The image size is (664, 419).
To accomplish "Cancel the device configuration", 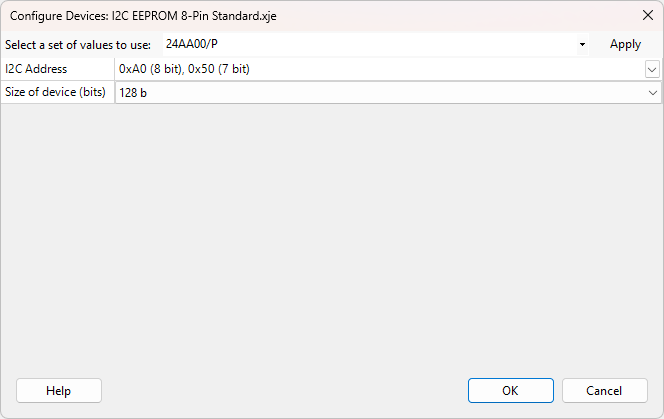I will tap(604, 391).
